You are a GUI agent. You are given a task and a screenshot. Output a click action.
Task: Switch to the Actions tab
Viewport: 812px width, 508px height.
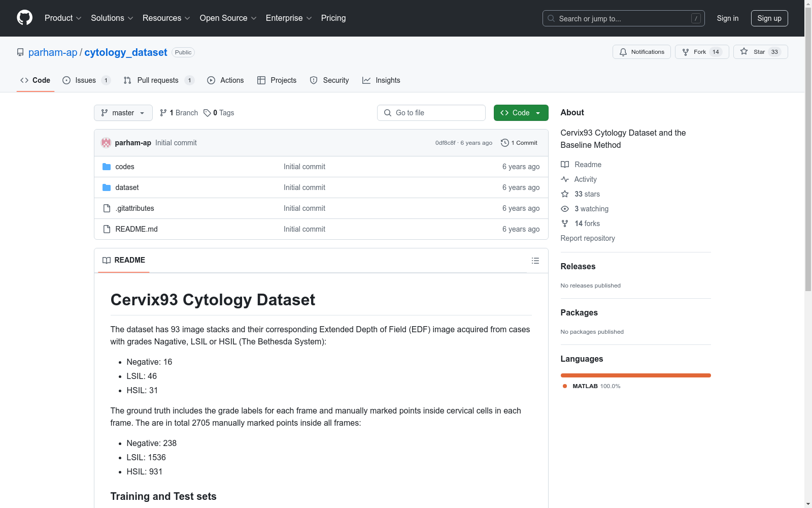225,80
